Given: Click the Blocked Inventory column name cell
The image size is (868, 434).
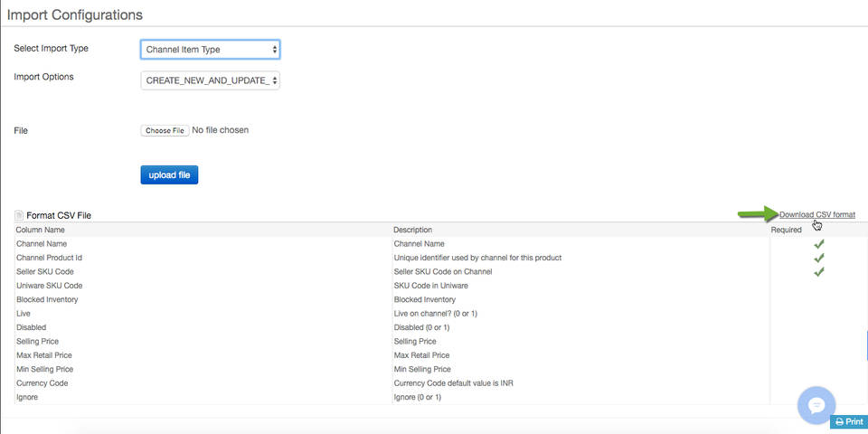Looking at the screenshot, I should [47, 299].
